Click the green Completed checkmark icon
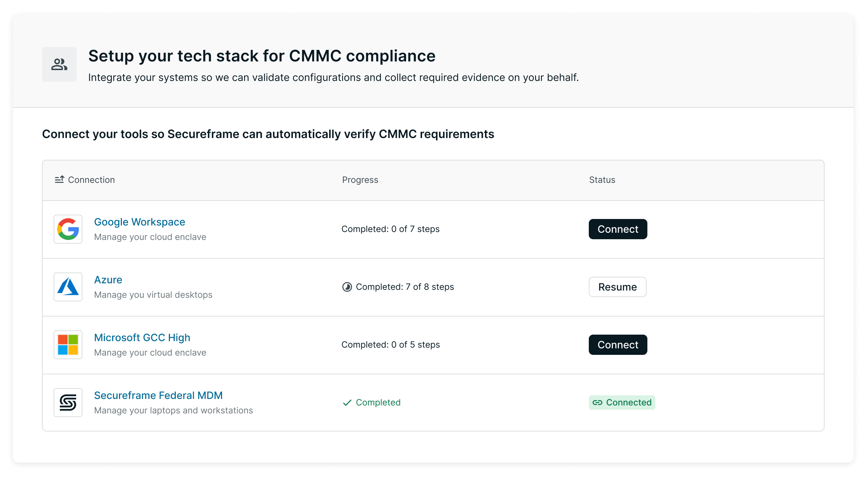868x477 pixels. click(347, 403)
